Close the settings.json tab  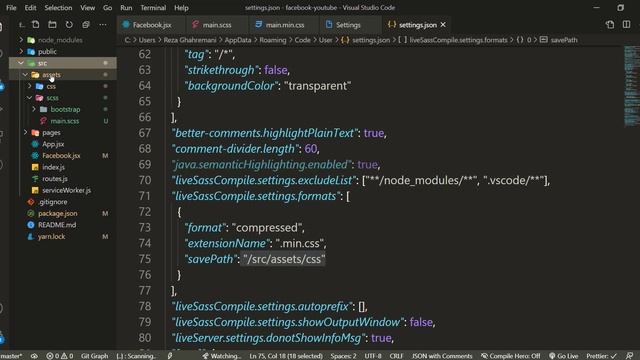tap(443, 25)
